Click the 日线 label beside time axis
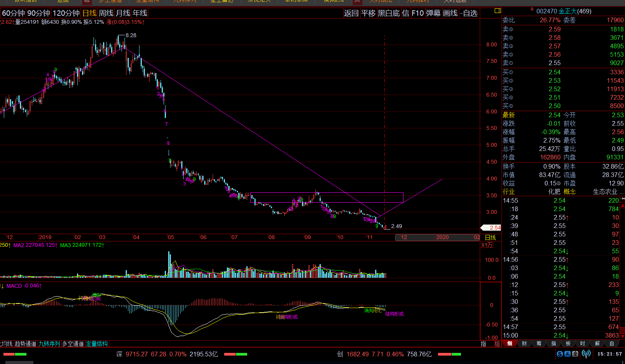 490,238
